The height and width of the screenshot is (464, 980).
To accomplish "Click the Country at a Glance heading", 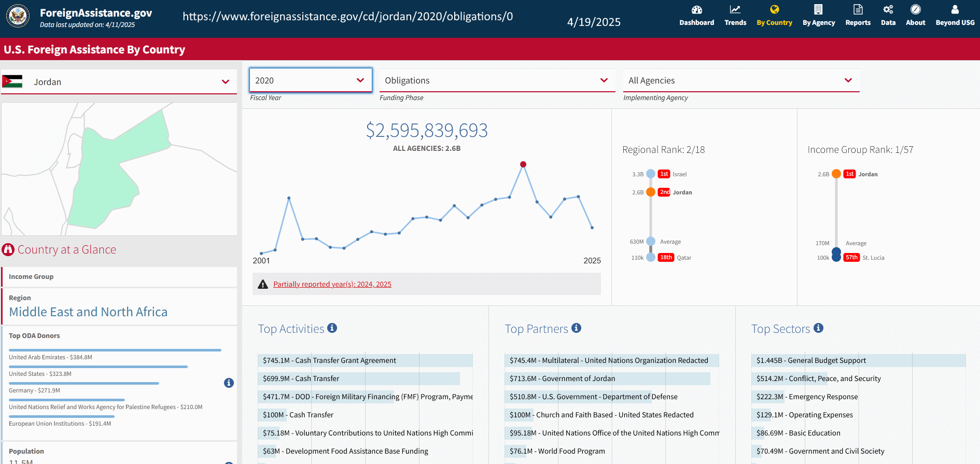I will pos(67,249).
